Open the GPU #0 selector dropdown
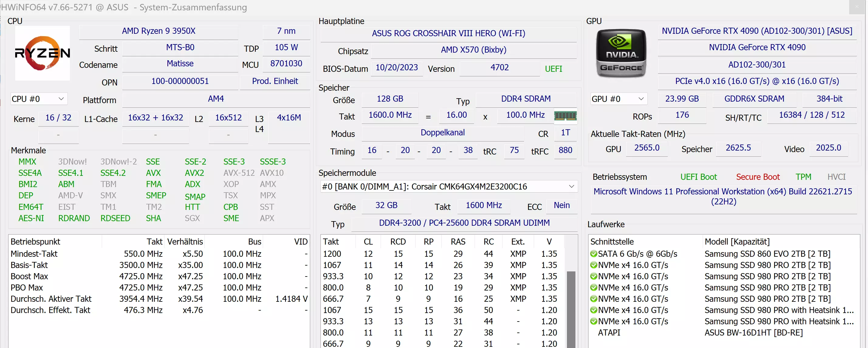The image size is (868, 348). (619, 99)
